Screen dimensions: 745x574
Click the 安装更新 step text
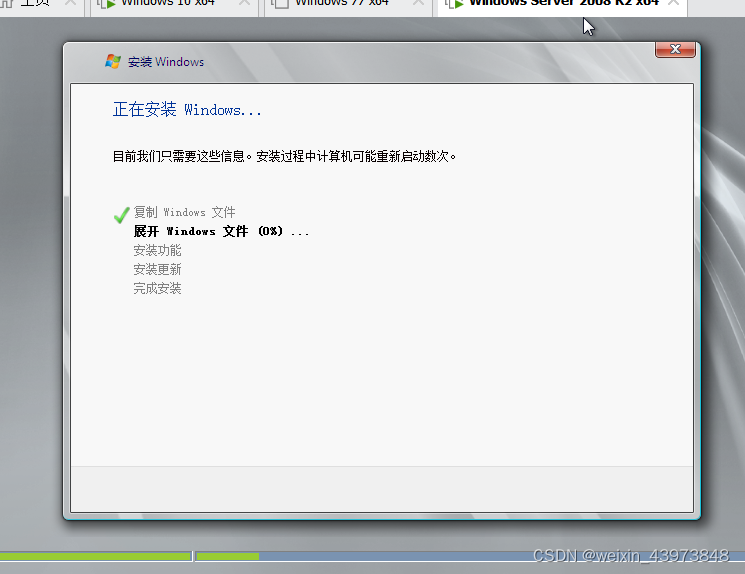click(157, 269)
